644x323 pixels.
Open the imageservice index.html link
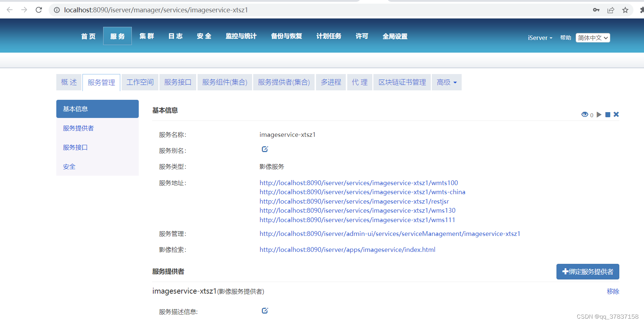pos(347,250)
